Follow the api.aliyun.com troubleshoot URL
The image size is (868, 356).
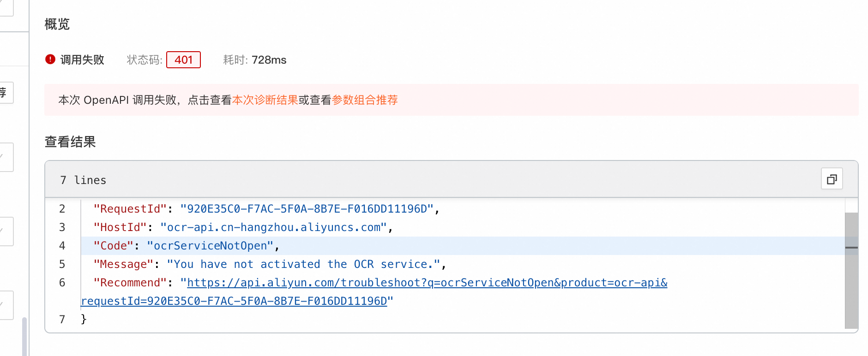[427, 283]
